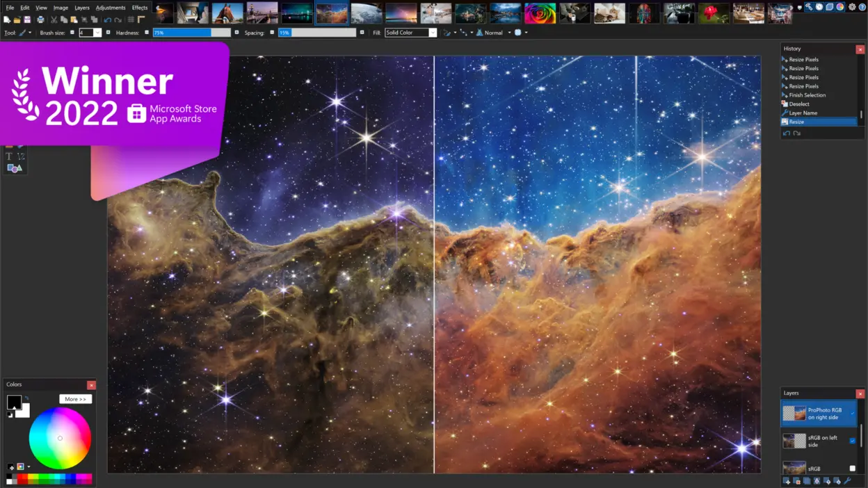Click the Redo arrow in main toolbar
Screen dimensions: 868x488
point(118,19)
